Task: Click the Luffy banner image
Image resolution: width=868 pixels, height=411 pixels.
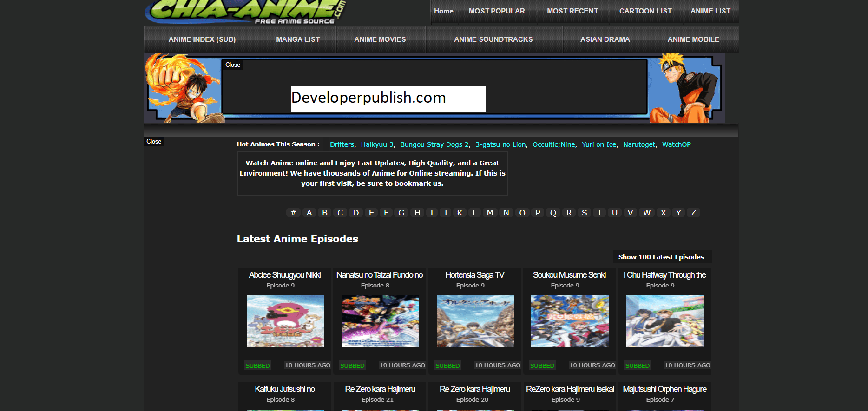Action: pyautogui.click(x=184, y=88)
